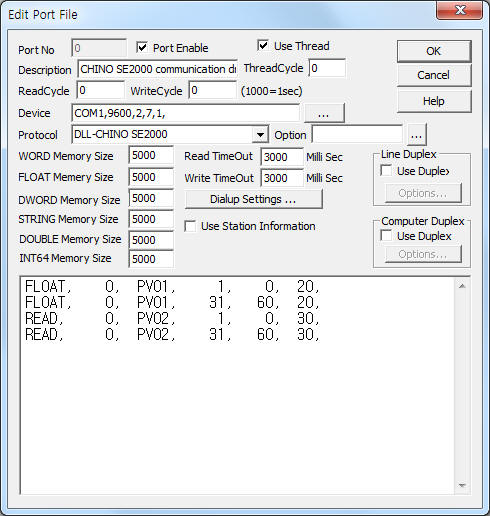Screen dimensions: 490x516
Task: Click the browse button next to Device field
Action: coord(324,113)
